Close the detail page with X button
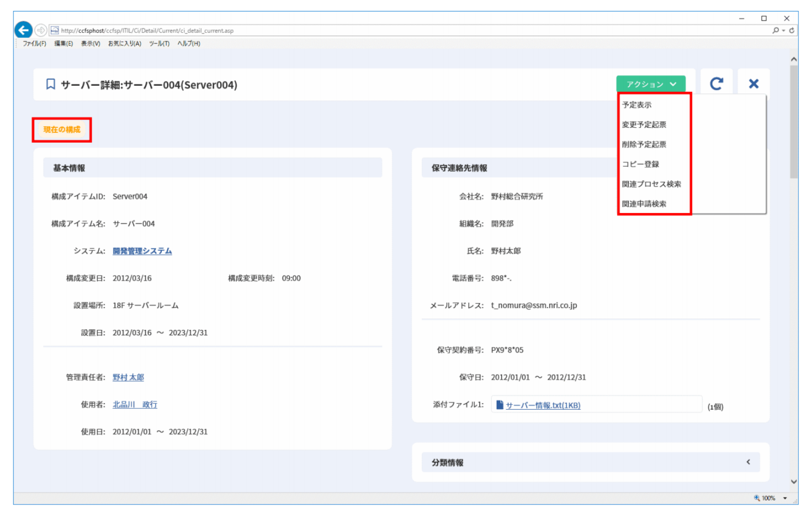Screen dimensions: 812x514 pos(754,84)
